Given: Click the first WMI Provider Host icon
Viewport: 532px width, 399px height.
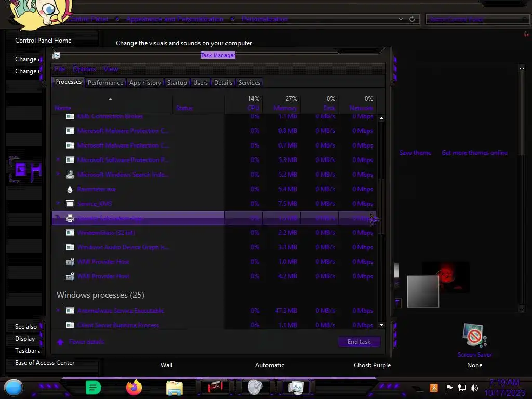Looking at the screenshot, I should pyautogui.click(x=70, y=262).
